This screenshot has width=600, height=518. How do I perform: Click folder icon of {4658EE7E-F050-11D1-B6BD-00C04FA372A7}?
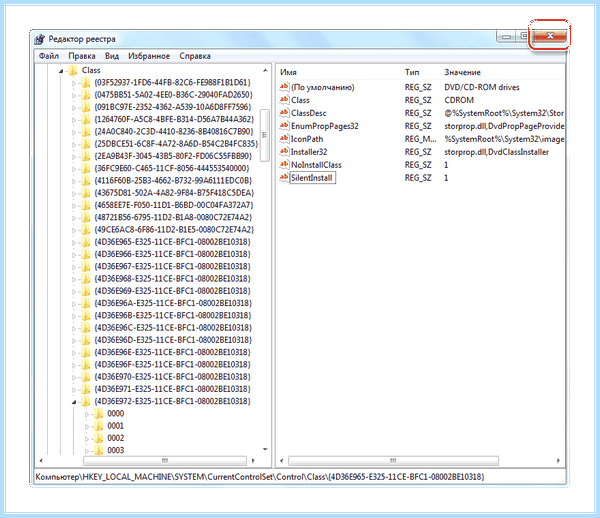tap(86, 205)
